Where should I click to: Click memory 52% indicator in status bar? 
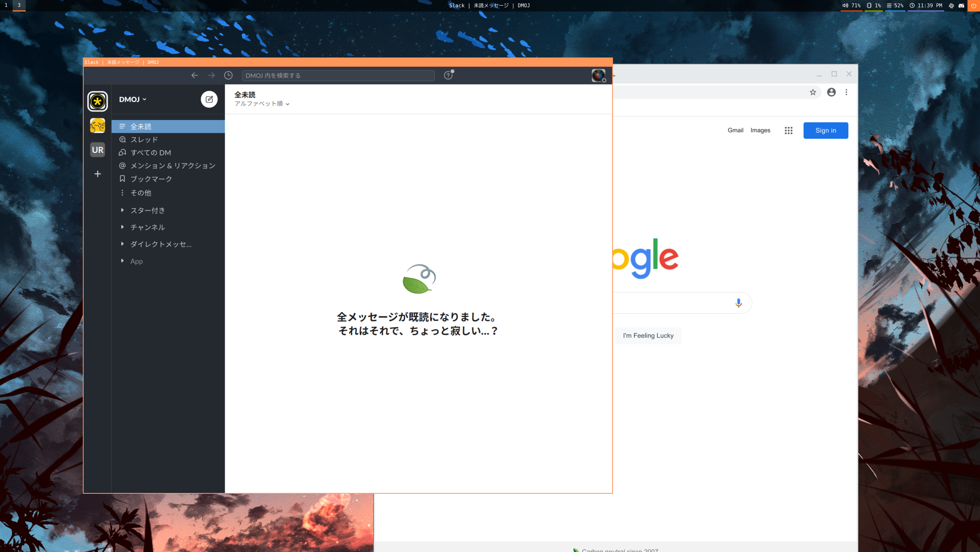(895, 5)
